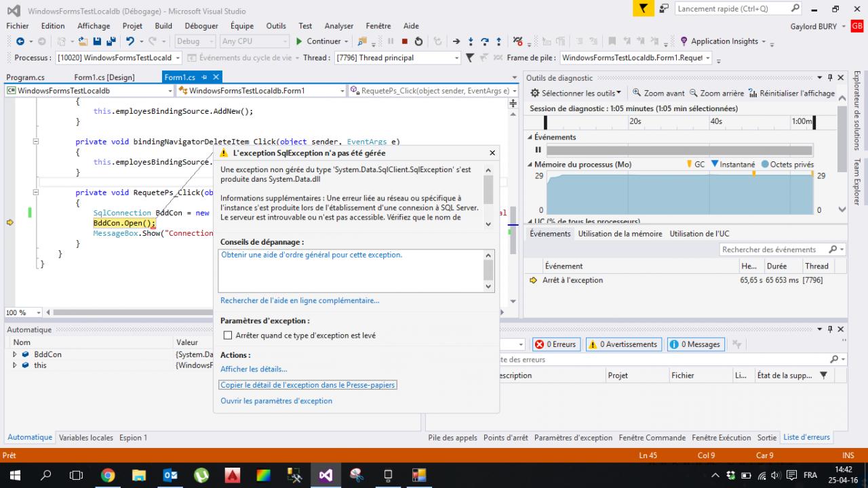Open Google Chrome from the taskbar
Screen dimensions: 868x488
[x=108, y=475]
